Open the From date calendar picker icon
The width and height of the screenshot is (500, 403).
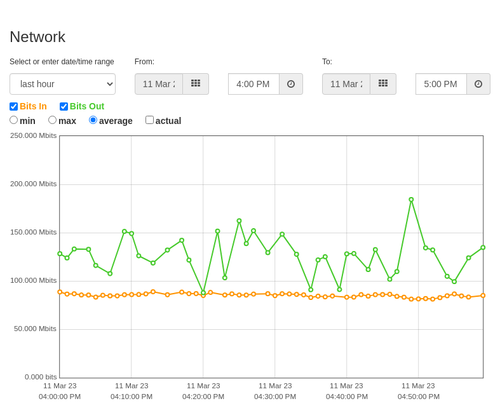coord(196,84)
